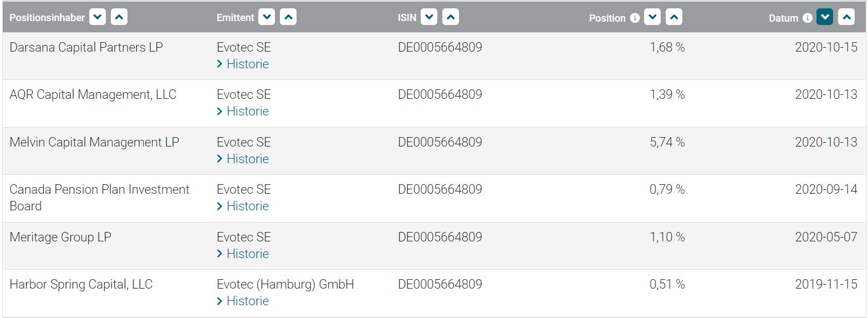Sort Position column ascending
This screenshot has height=318, width=868.
[674, 17]
